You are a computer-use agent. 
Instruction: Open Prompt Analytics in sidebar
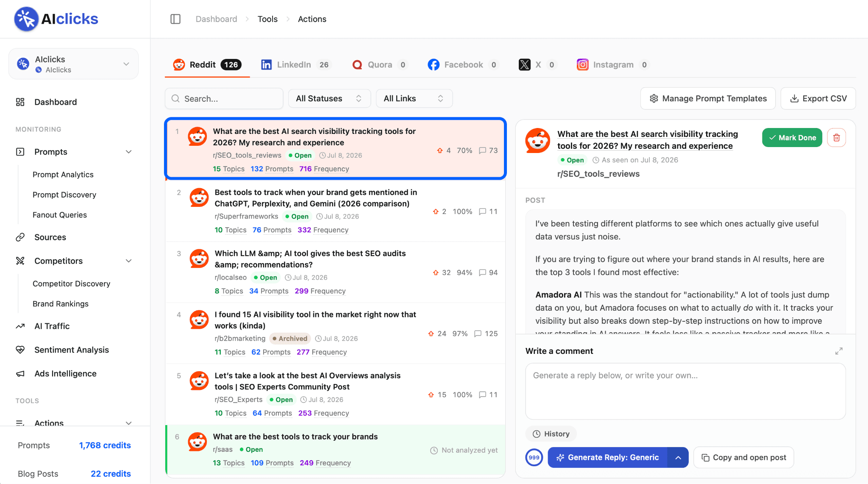pos(63,175)
